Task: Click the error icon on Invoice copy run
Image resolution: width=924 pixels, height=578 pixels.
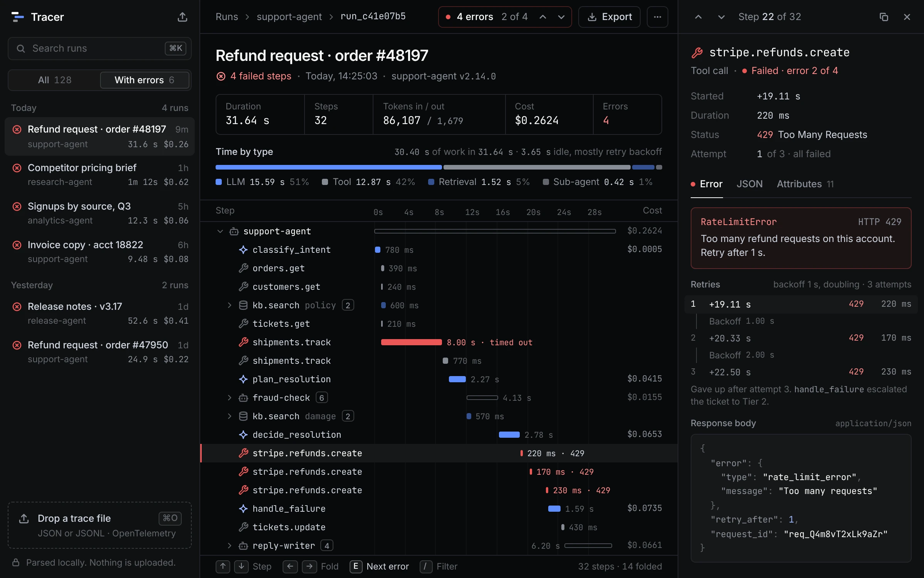Action: click(17, 245)
